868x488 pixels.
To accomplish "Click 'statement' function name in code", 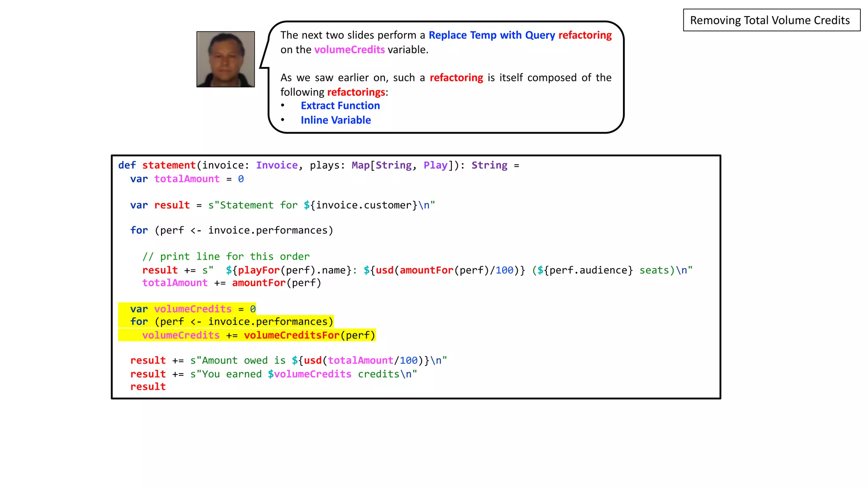I will pyautogui.click(x=169, y=165).
